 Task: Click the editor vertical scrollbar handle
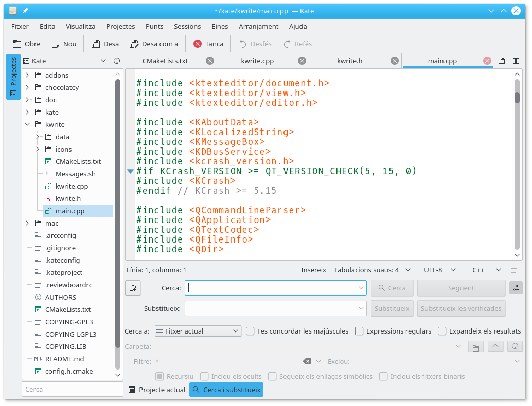pos(517,97)
